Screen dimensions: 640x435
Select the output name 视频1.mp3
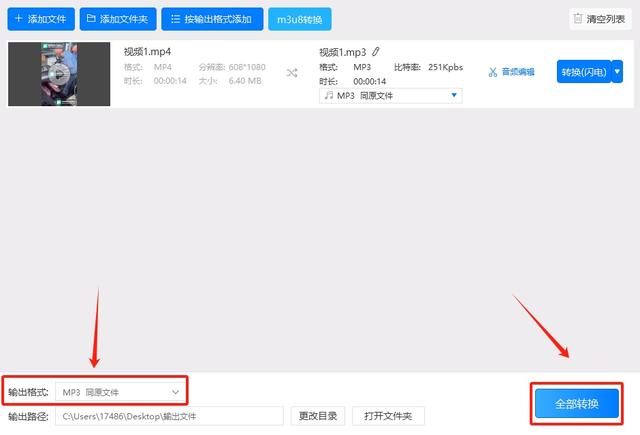pyautogui.click(x=342, y=52)
